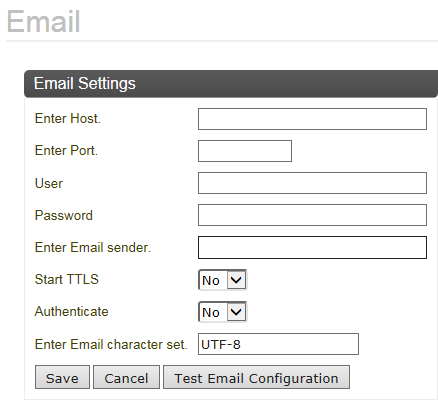438x410 pixels.
Task: Click the Email character set field with UTF-8
Action: 278,344
